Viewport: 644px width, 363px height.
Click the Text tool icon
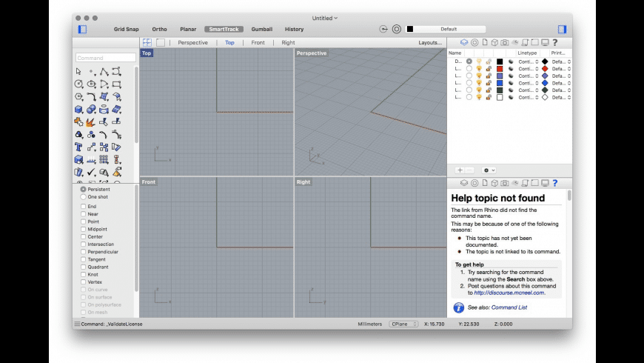click(x=78, y=147)
